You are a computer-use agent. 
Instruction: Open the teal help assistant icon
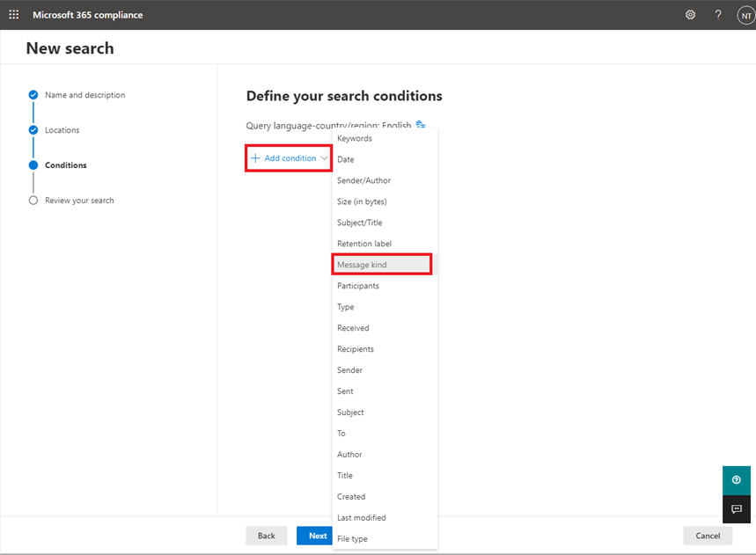(737, 480)
